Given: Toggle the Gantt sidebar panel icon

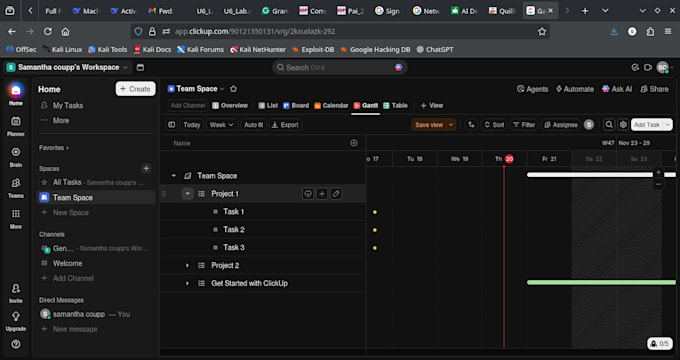Looking at the screenshot, I should tap(172, 125).
